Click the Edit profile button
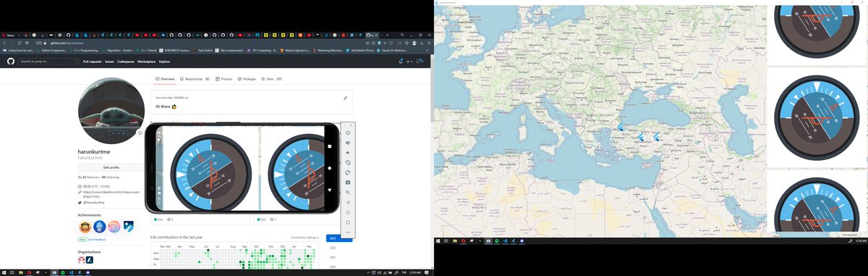 111,167
